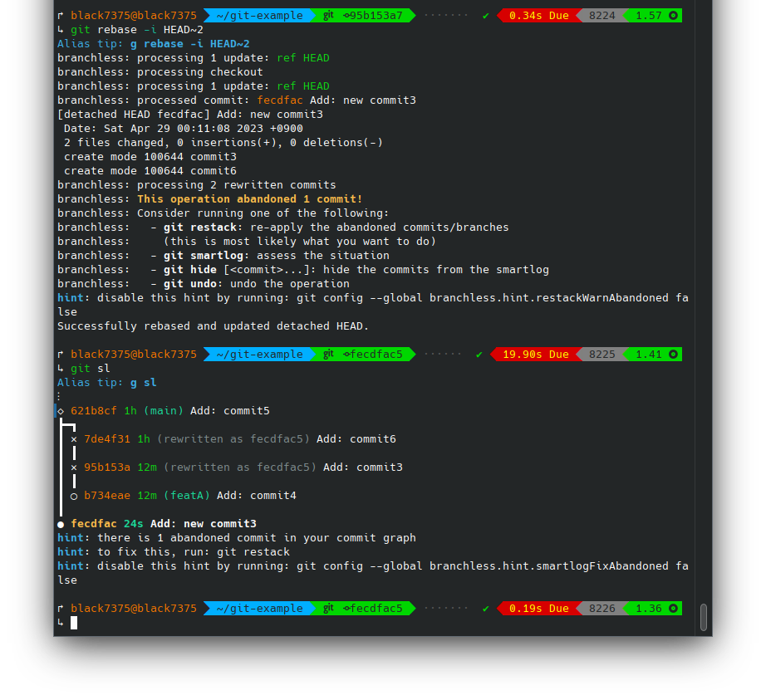766x700 pixels.
Task: Click the bold 'git restack' suggestion
Action: [199, 228]
